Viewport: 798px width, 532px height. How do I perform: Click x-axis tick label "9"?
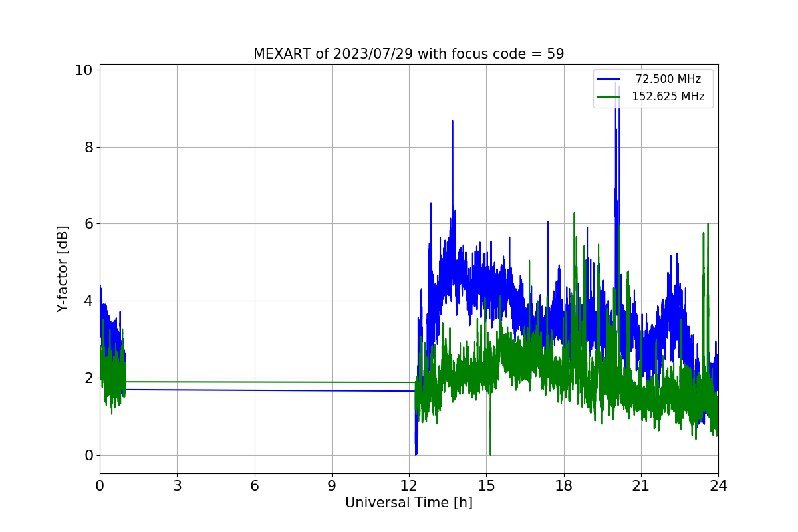(x=332, y=485)
